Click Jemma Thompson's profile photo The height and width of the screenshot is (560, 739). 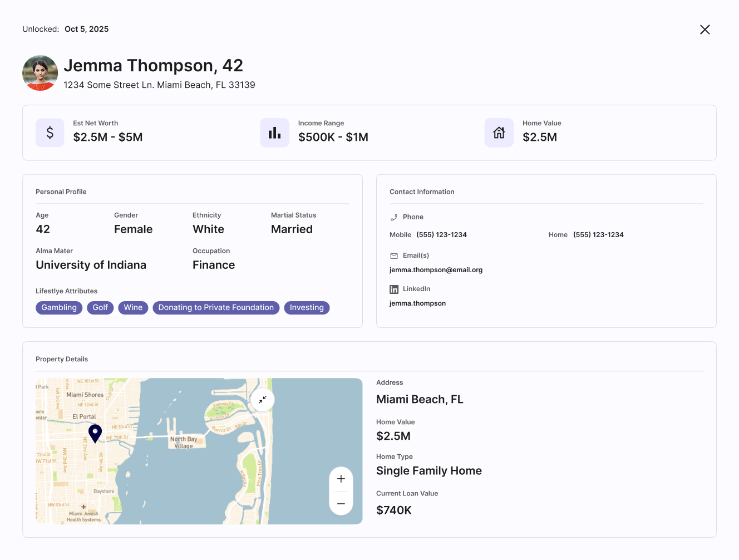pos(40,73)
